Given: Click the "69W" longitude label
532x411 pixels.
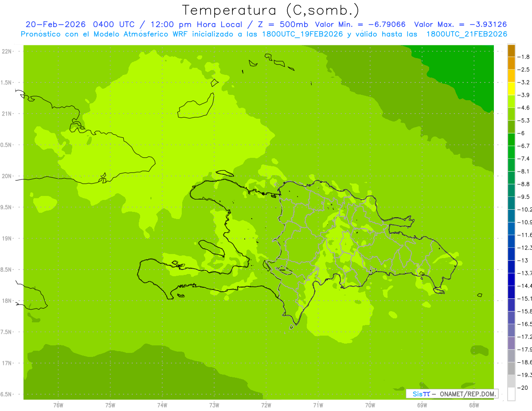Looking at the screenshot, I should point(422,405).
